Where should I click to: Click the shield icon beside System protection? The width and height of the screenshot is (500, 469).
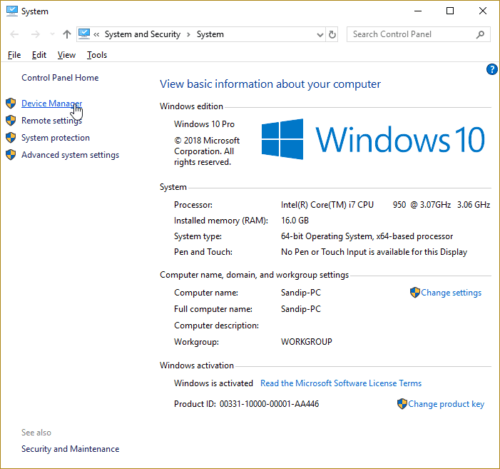11,137
